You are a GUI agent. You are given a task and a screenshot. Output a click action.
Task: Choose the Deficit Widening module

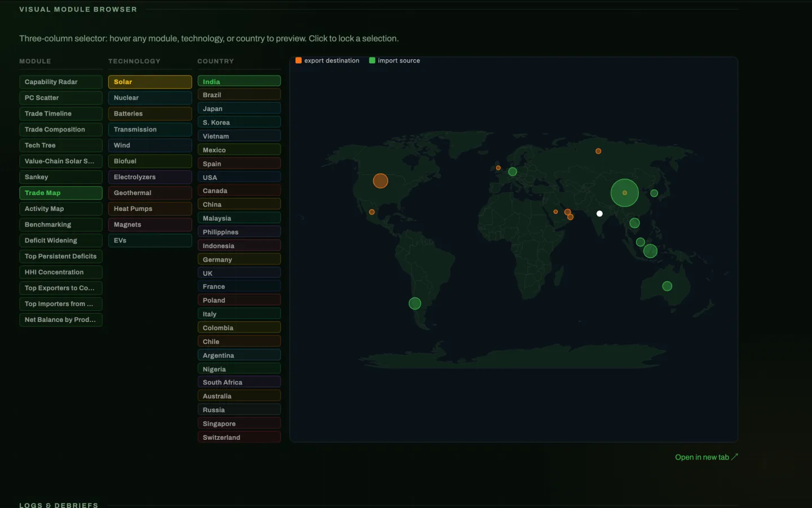coord(61,240)
